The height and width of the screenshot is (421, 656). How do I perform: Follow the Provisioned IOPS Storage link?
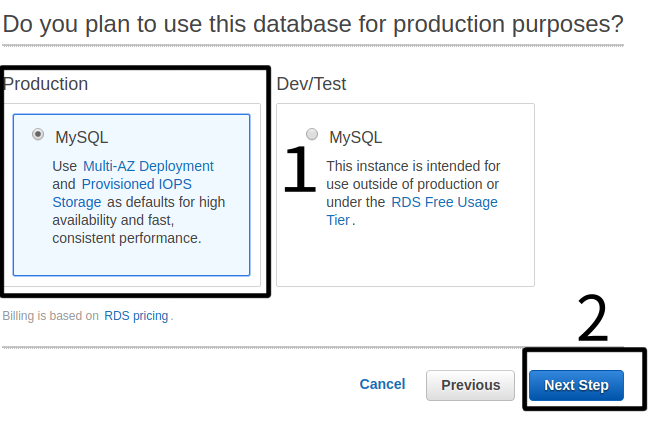(136, 184)
